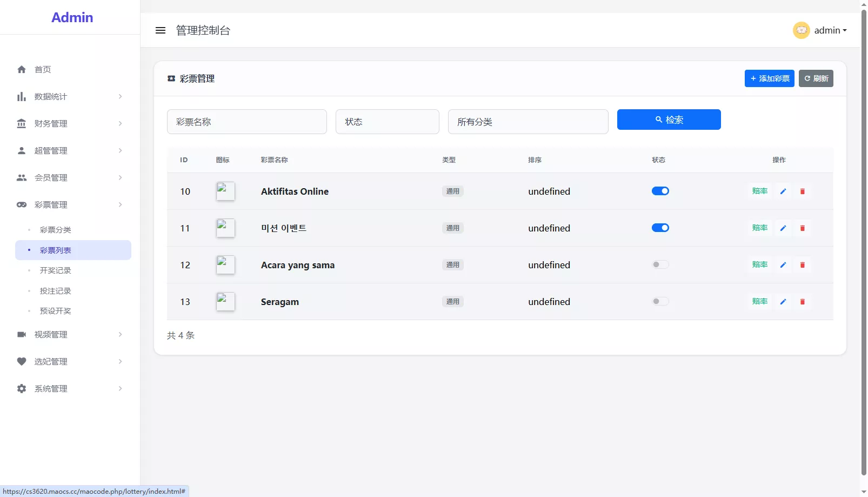Delete the Seragam lottery row
The width and height of the screenshot is (868, 497).
click(802, 302)
